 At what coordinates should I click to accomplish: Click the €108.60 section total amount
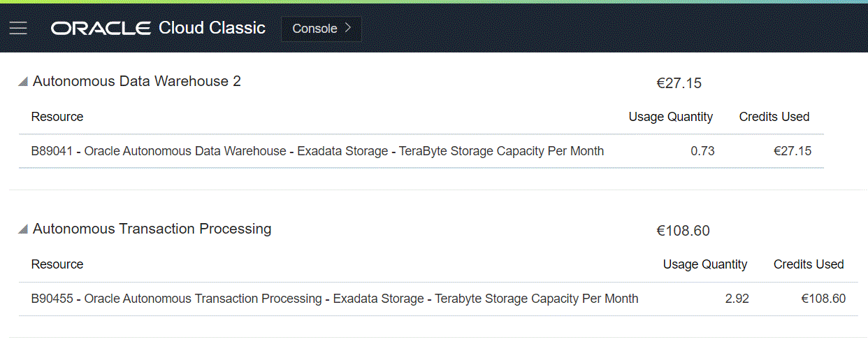pyautogui.click(x=683, y=231)
